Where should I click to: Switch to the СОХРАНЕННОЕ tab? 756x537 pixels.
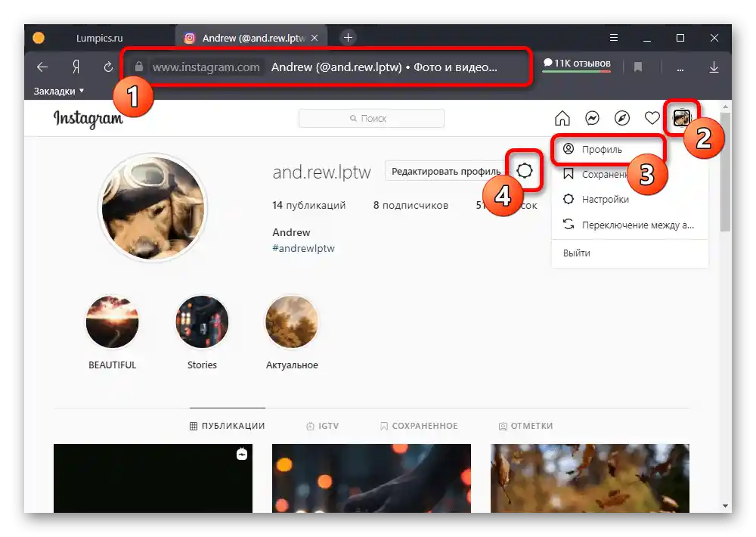[x=419, y=426]
